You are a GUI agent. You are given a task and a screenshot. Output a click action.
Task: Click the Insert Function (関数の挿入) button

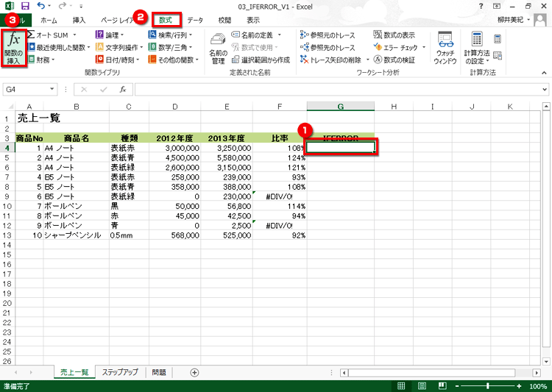(14, 49)
